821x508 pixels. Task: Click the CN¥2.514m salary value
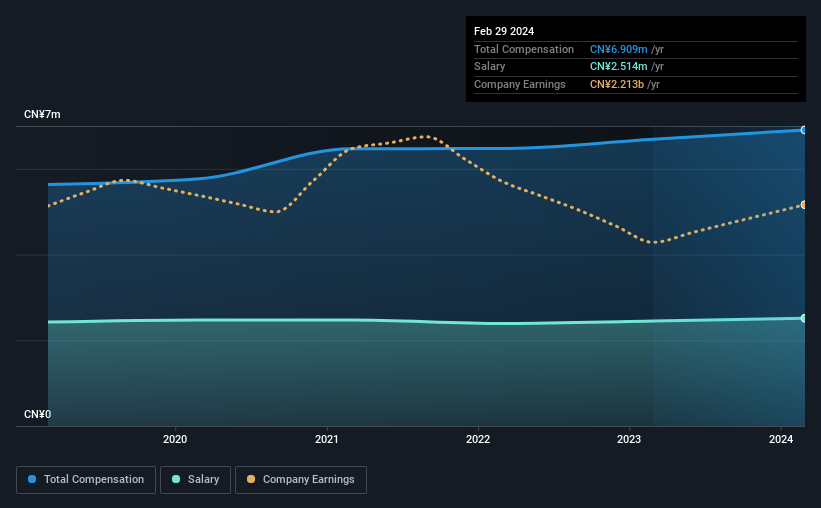(x=618, y=67)
